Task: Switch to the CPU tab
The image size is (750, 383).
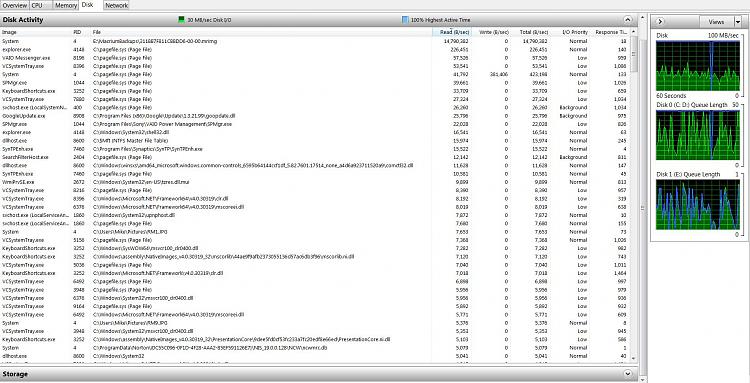Action: [x=37, y=5]
